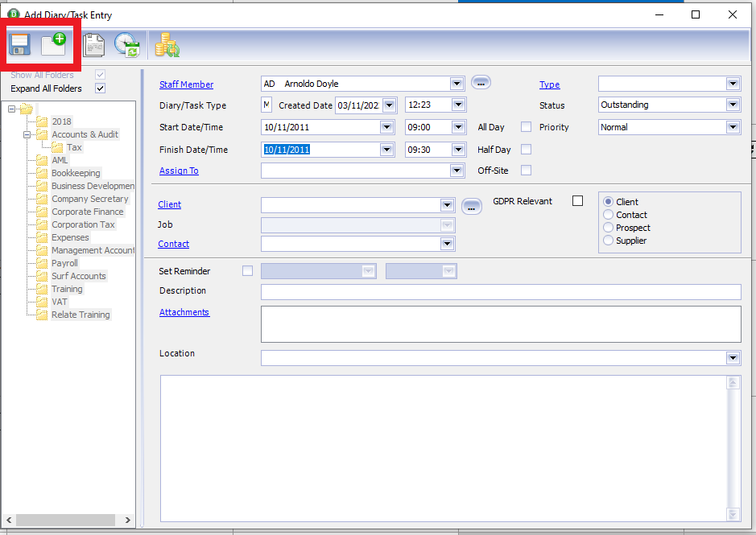Enable the GDPR Relevant checkbox
The width and height of the screenshot is (756, 535).
(577, 201)
